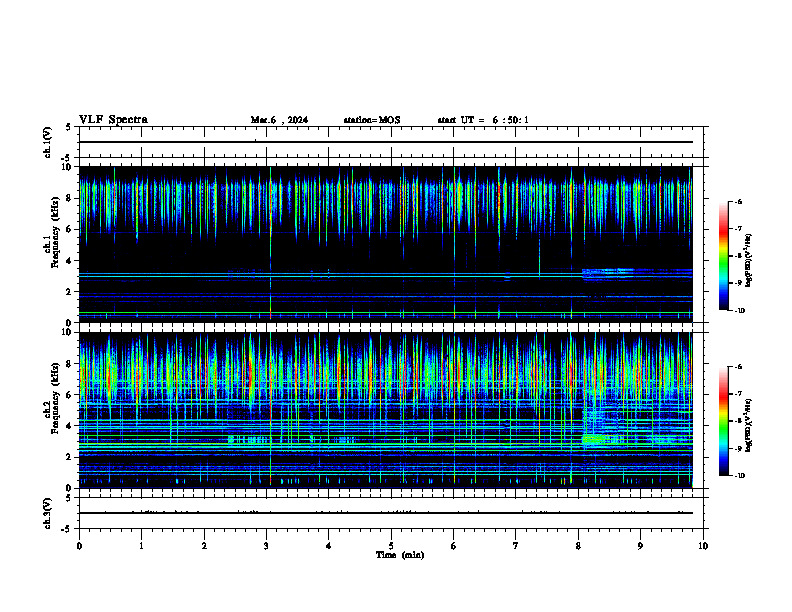Image resolution: width=792 pixels, height=612 pixels.
Task: Click the time axis tick label "2"
Action: pos(204,546)
